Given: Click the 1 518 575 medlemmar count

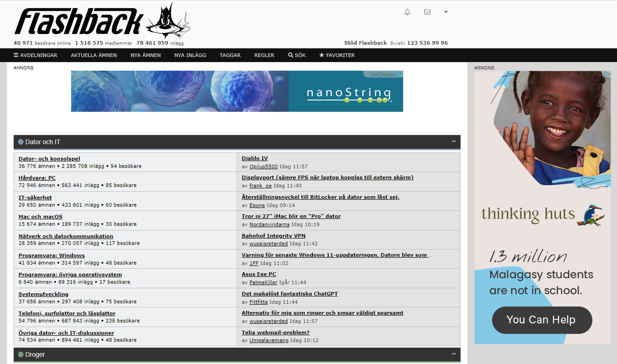Looking at the screenshot, I should point(104,43).
